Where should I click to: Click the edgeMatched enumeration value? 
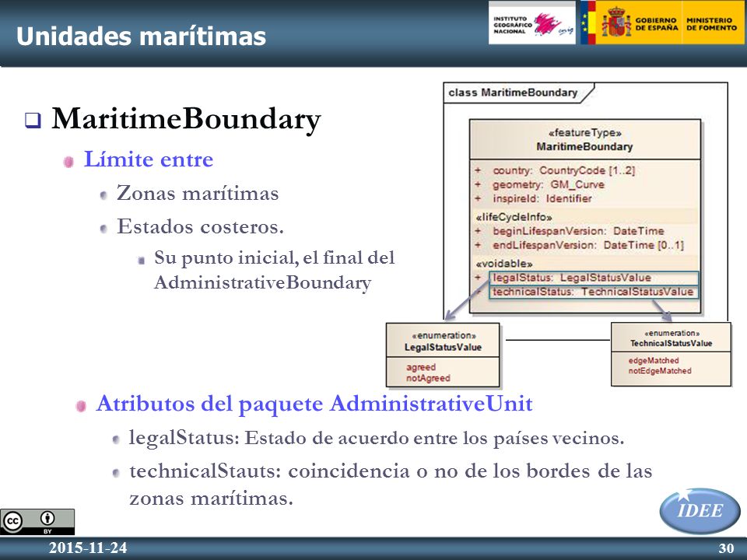click(653, 360)
